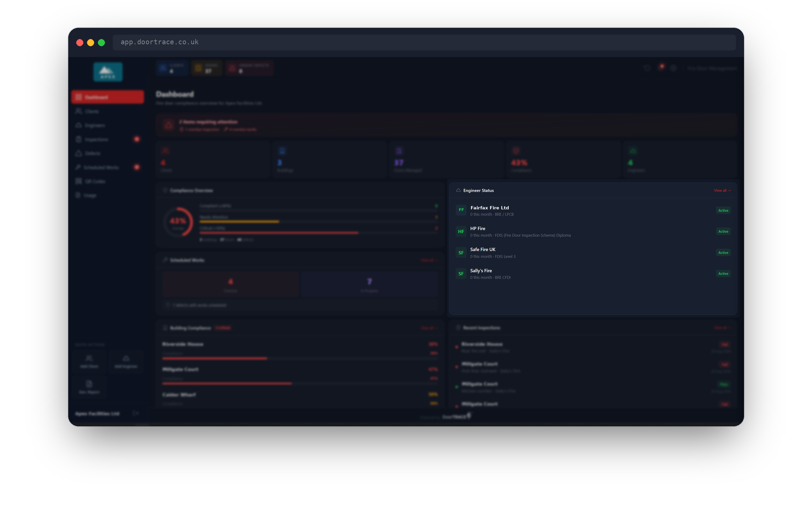Click the Engineer Status panel title
Viewport: 812px width, 524px height.
(x=478, y=191)
